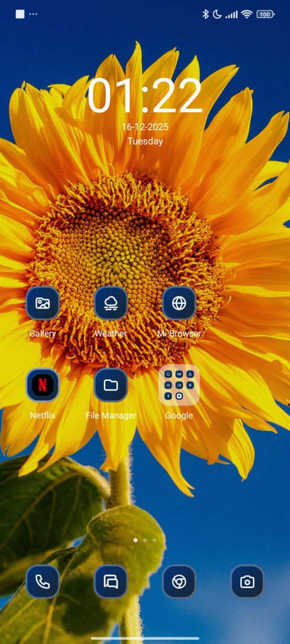This screenshot has width=290, height=644.
Task: Tap the mobile signal bars icon
Action: point(231,14)
